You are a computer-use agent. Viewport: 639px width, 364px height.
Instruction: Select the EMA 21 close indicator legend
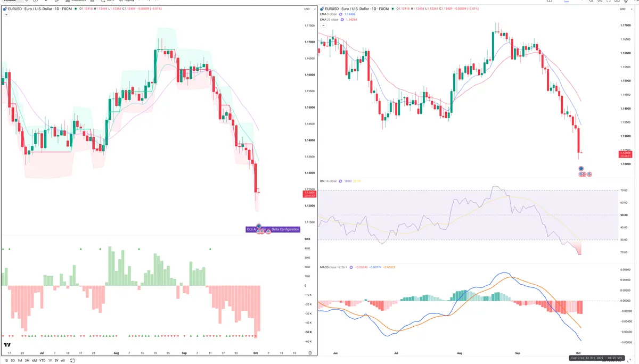(x=329, y=19)
